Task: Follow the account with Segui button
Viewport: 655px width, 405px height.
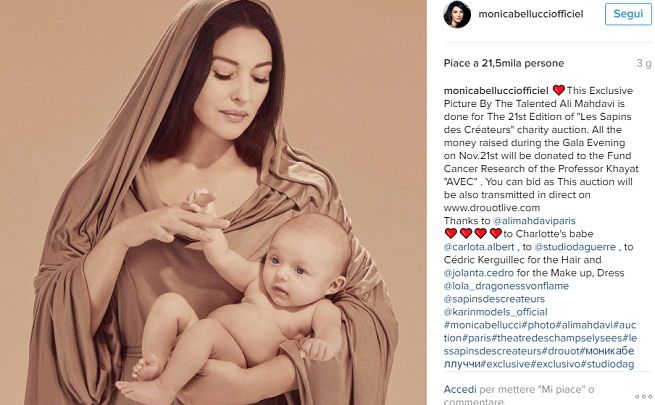Action: pyautogui.click(x=628, y=14)
